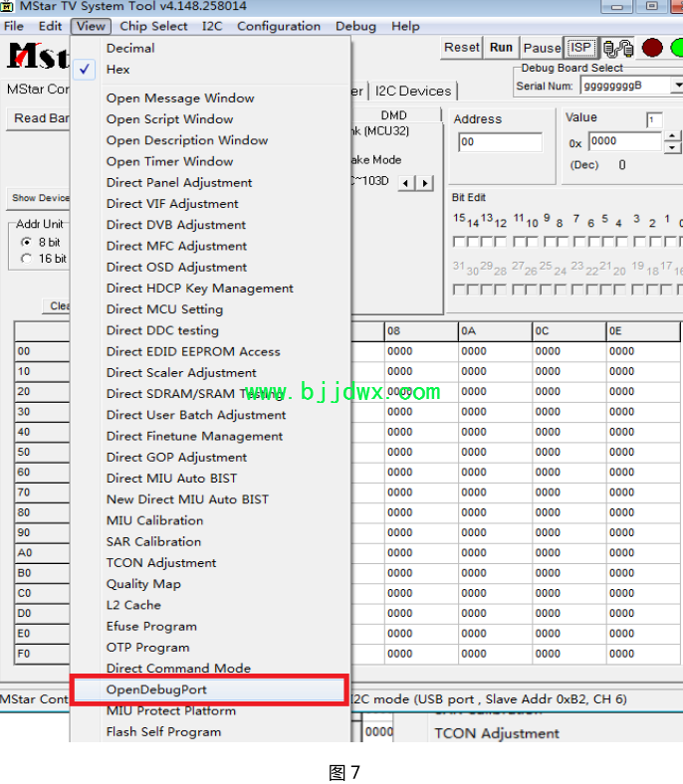Toggle bit 27 checkbox in Bit Edit

[x=518, y=290]
